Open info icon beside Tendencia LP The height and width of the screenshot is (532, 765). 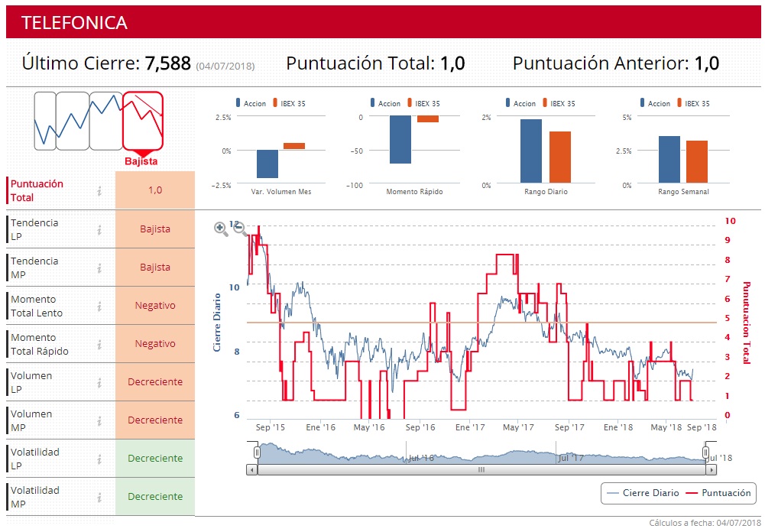tap(99, 229)
